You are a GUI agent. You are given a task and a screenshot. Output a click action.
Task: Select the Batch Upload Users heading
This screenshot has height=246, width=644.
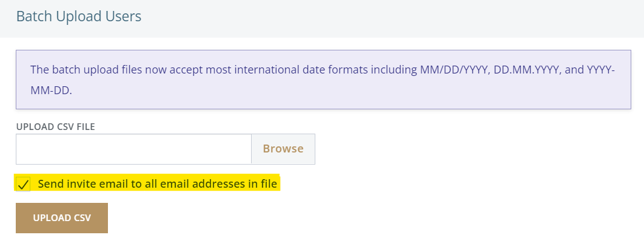pyautogui.click(x=79, y=16)
